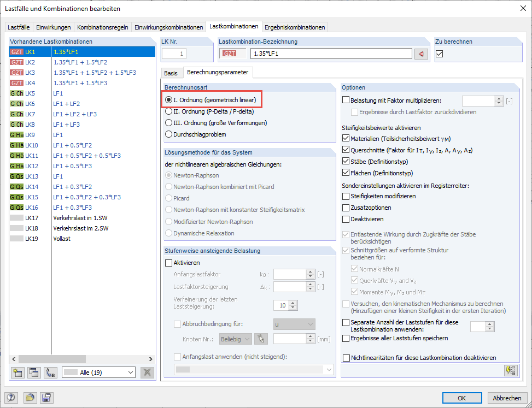Activate Stufenweise ansteigende Belastung Aktivieren checkbox
The height and width of the screenshot is (408, 532).
168,263
